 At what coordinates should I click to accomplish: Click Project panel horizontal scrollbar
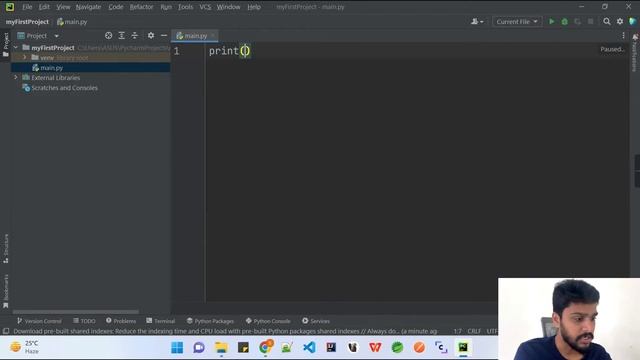pyautogui.click(x=76, y=312)
